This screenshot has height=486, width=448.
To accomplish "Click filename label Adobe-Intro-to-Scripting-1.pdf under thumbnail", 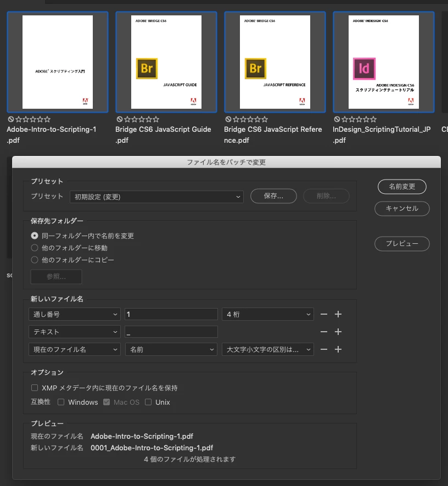I will [x=52, y=135].
